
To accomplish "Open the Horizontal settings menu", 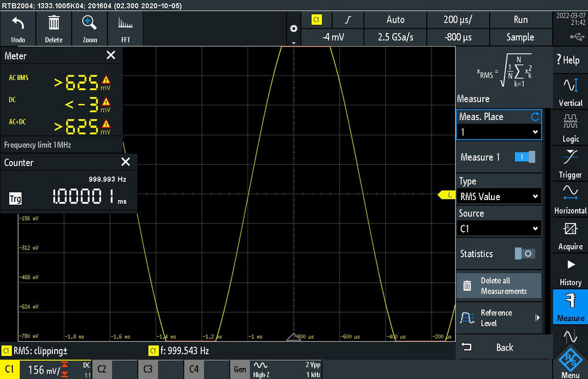I will (570, 200).
